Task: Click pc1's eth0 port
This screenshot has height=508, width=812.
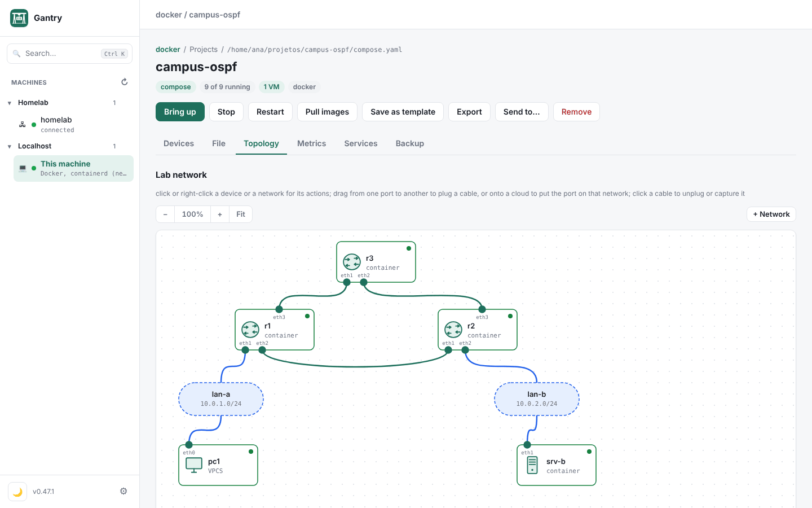Action: [x=189, y=445]
